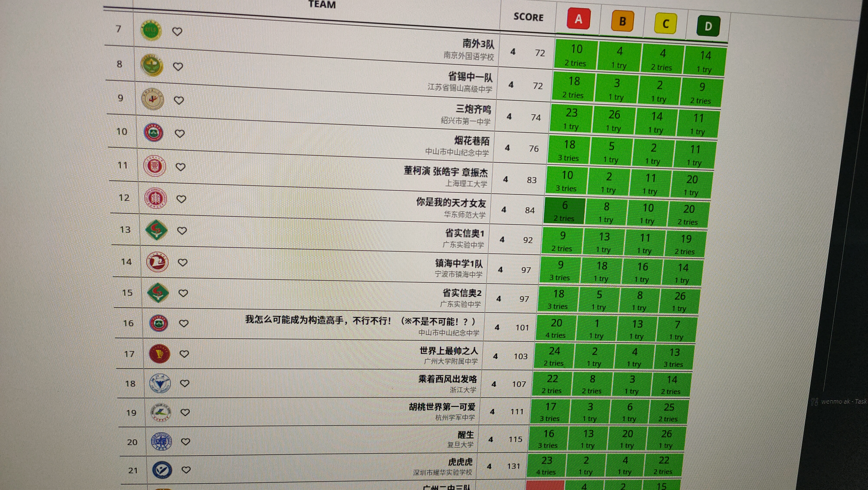Open the rank 16 team emblem
Viewport: 868px width, 490px height.
click(159, 323)
